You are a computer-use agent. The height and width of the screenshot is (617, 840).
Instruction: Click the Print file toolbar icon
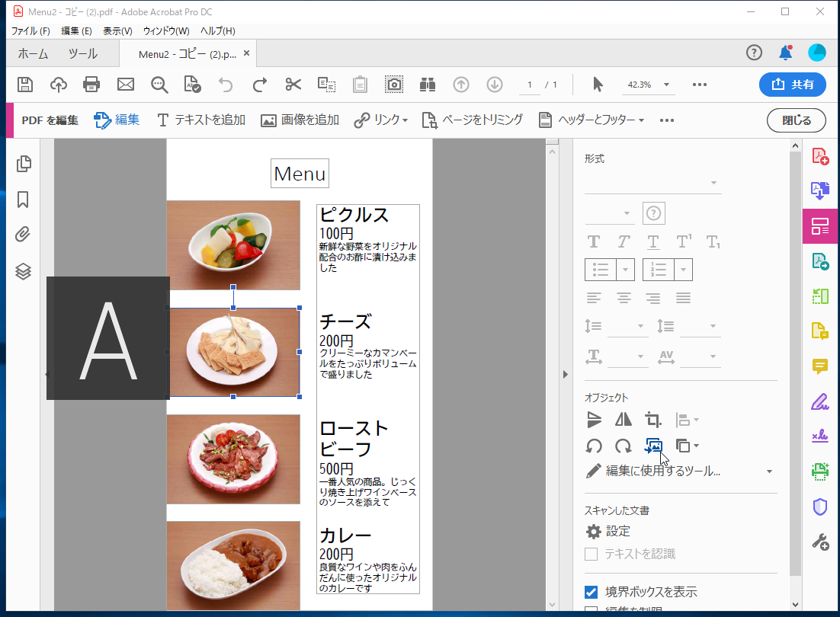click(x=91, y=85)
